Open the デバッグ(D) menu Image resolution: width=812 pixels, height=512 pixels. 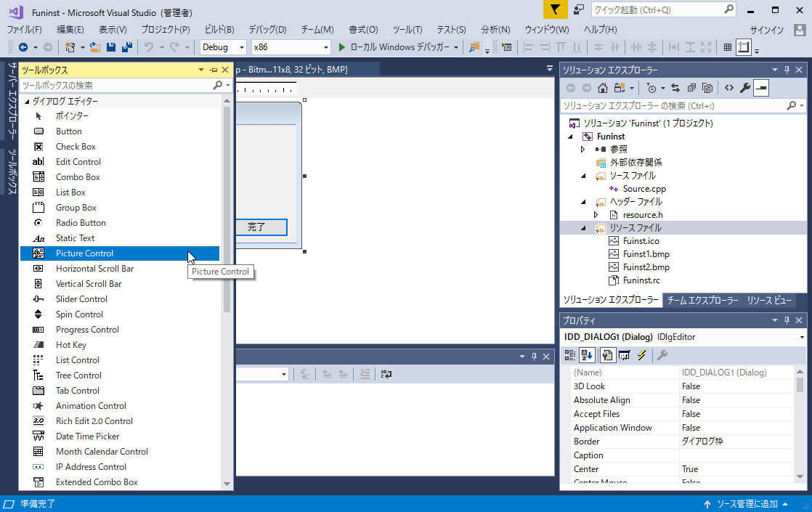(x=267, y=30)
